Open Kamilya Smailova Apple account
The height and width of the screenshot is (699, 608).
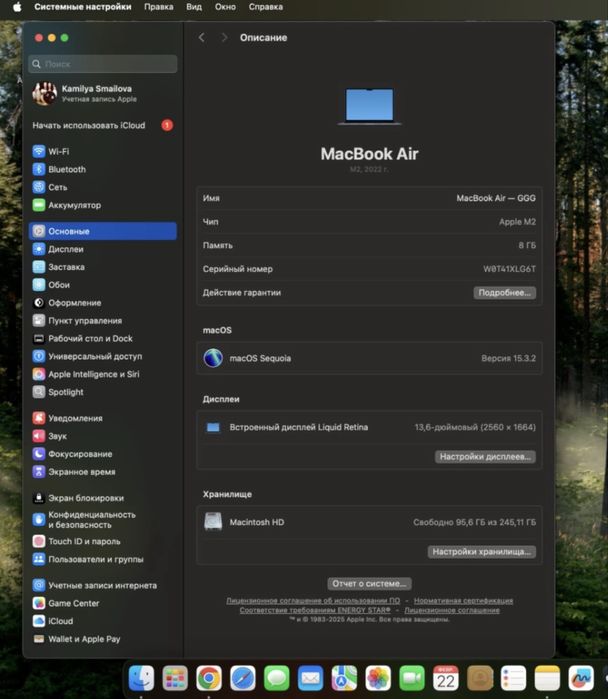(103, 94)
